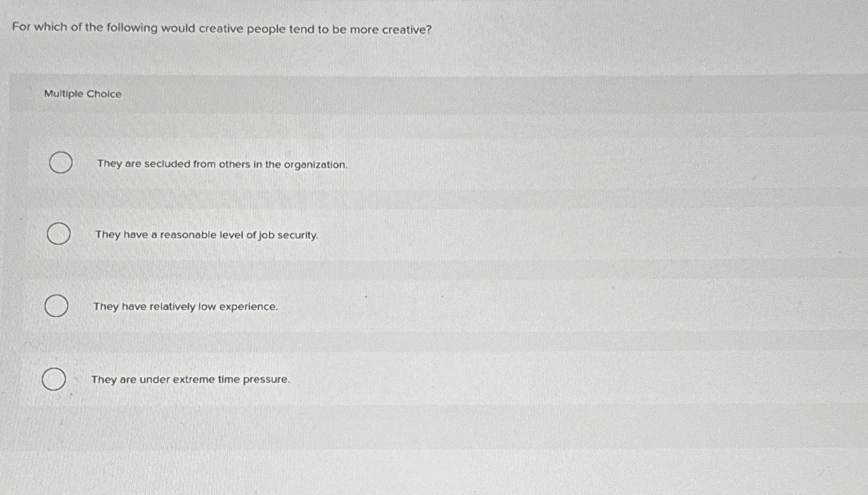Click the Multiple Choice label
868x495 pixels.
click(x=83, y=94)
